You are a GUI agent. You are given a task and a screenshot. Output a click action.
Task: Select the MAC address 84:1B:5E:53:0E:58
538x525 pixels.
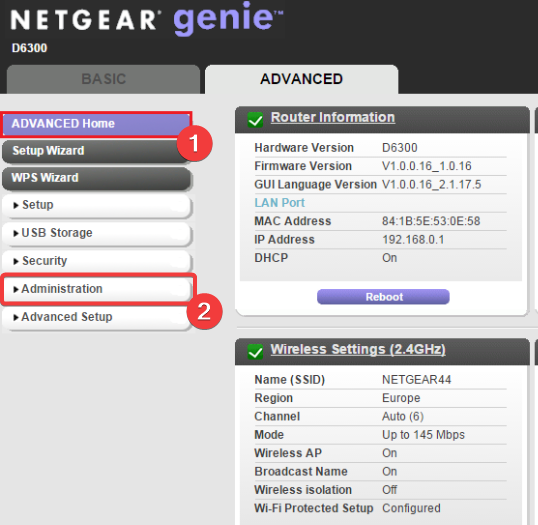[431, 221]
